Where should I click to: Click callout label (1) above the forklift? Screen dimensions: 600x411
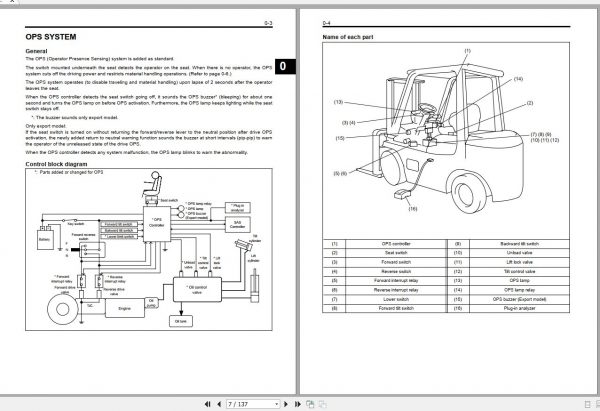click(468, 51)
